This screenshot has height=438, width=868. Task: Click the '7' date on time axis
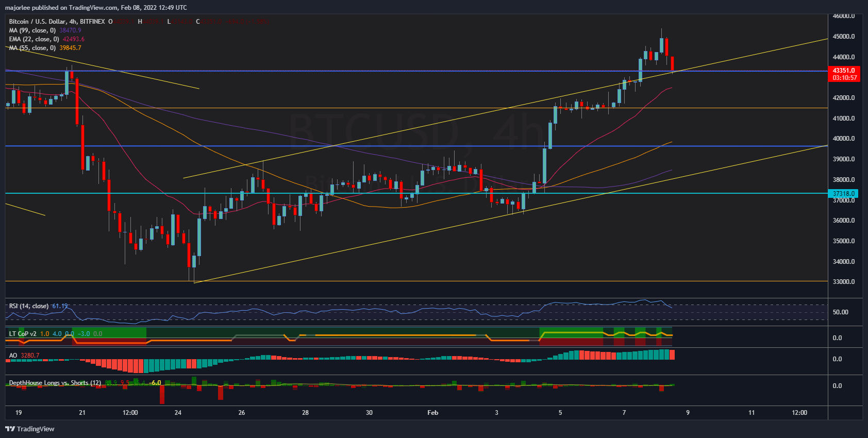(x=624, y=413)
